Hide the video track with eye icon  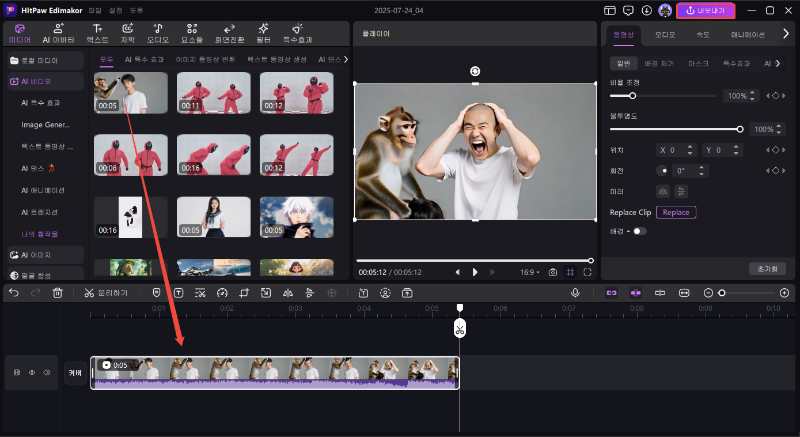point(32,373)
